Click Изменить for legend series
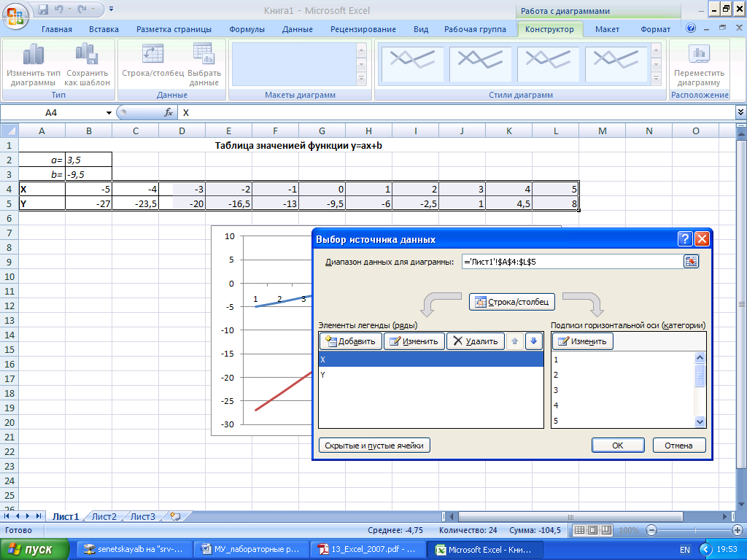The image size is (747, 560). click(x=414, y=341)
